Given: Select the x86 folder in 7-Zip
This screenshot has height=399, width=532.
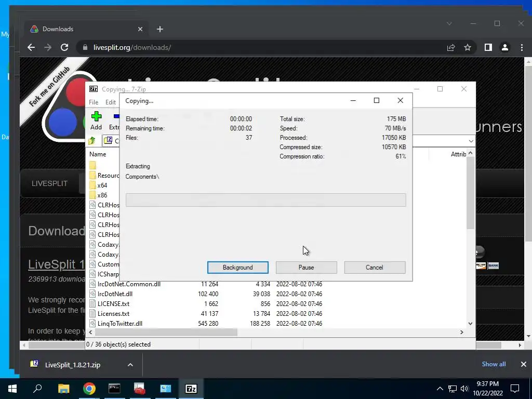Looking at the screenshot, I should click(x=102, y=195).
